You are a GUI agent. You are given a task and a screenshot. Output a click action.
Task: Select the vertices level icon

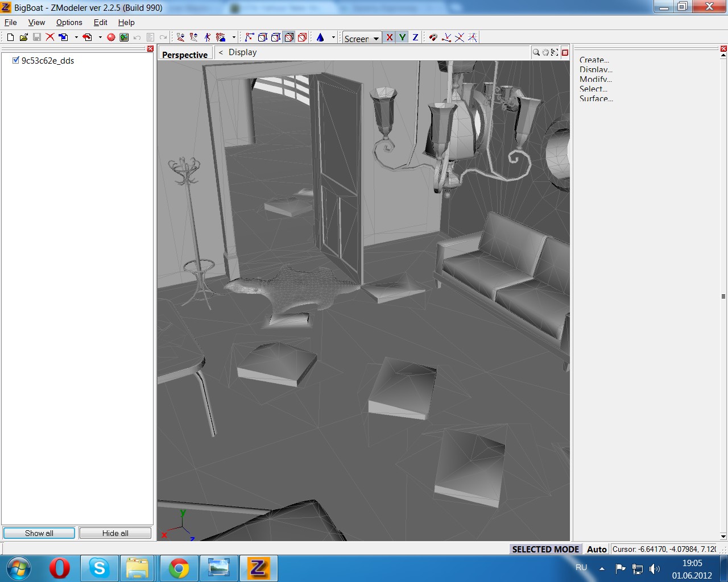tap(249, 38)
